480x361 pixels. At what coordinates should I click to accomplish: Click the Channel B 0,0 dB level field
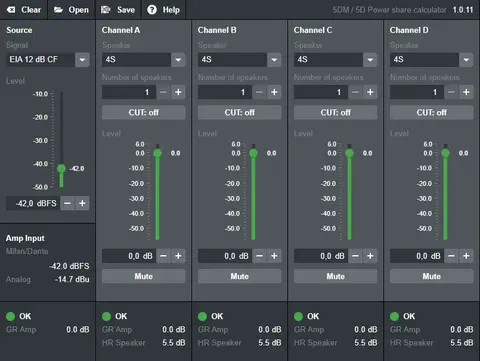(225, 256)
